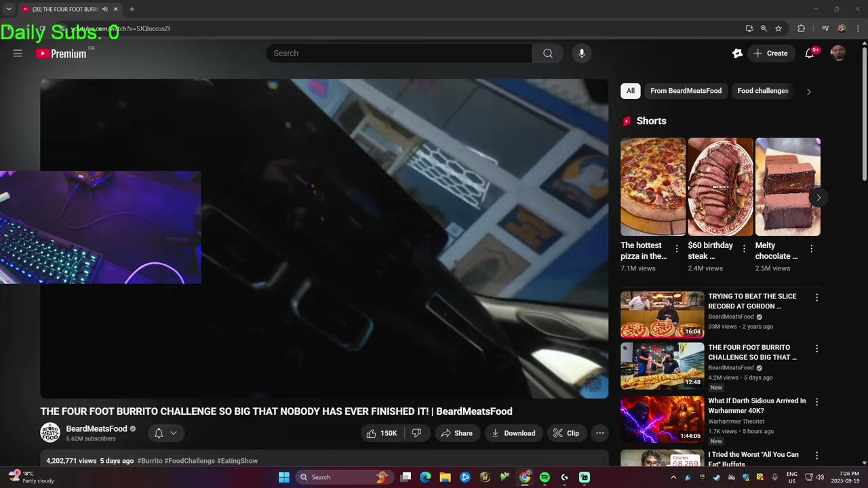Click the zoom icon in address bar

(x=764, y=28)
